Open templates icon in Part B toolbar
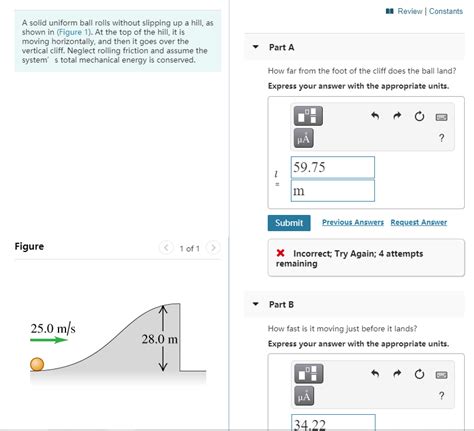The image size is (474, 431). coord(309,373)
